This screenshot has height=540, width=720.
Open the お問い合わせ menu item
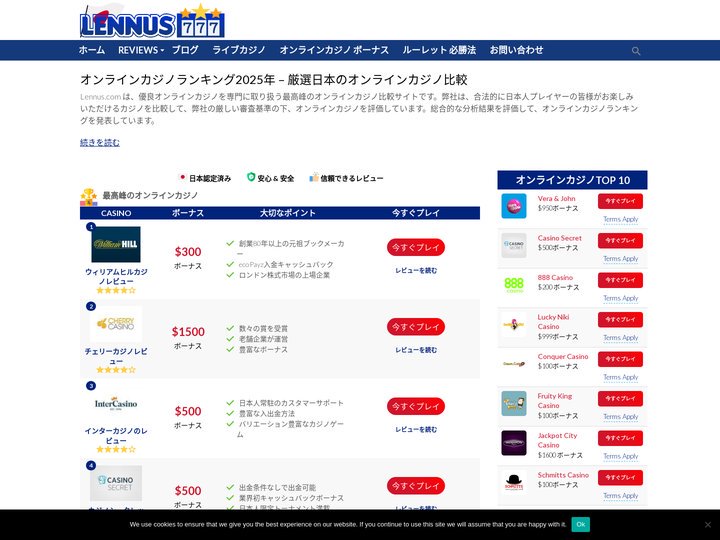pyautogui.click(x=516, y=50)
